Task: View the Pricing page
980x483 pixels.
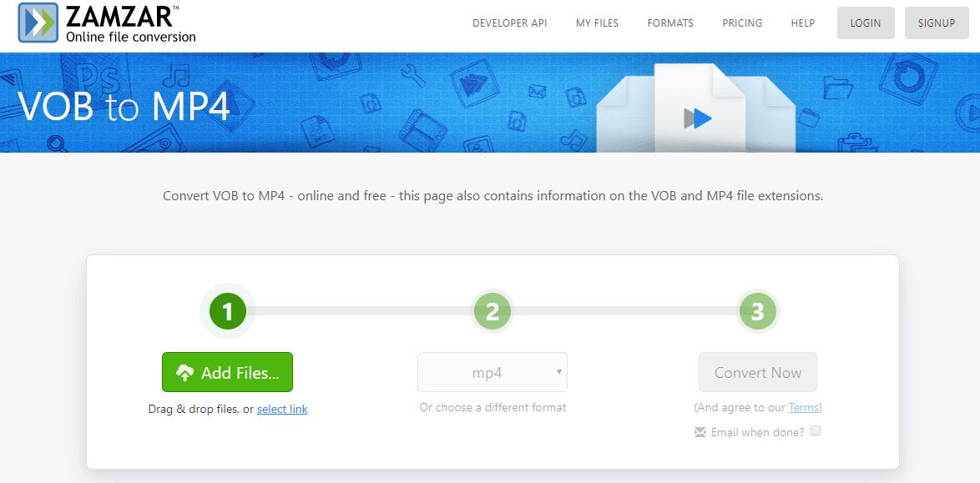Action: coord(742,23)
